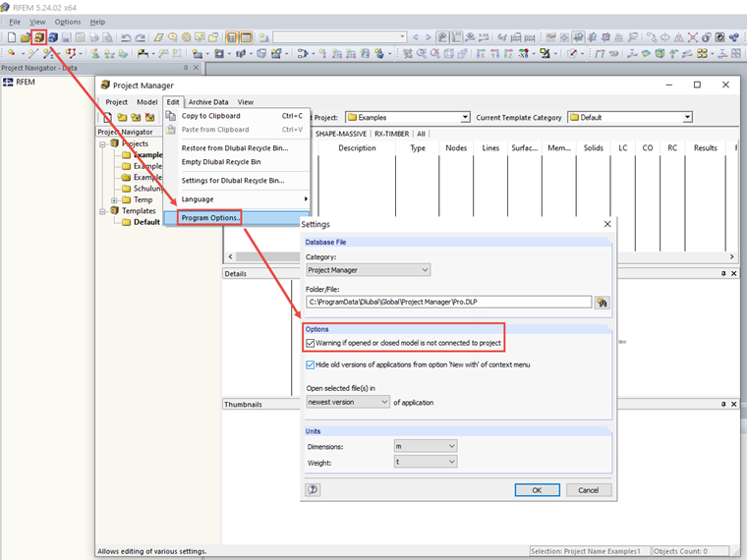
Task: Open the Help menu in RFEM
Action: click(97, 22)
